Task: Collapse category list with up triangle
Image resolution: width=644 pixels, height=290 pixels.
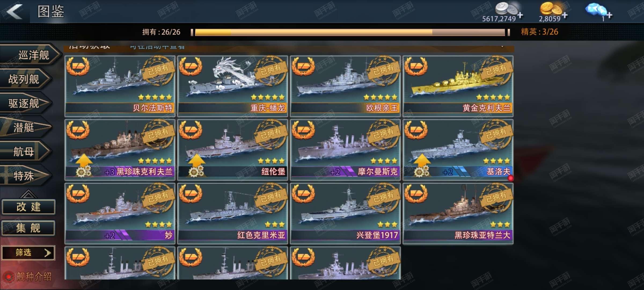Action: click(28, 193)
